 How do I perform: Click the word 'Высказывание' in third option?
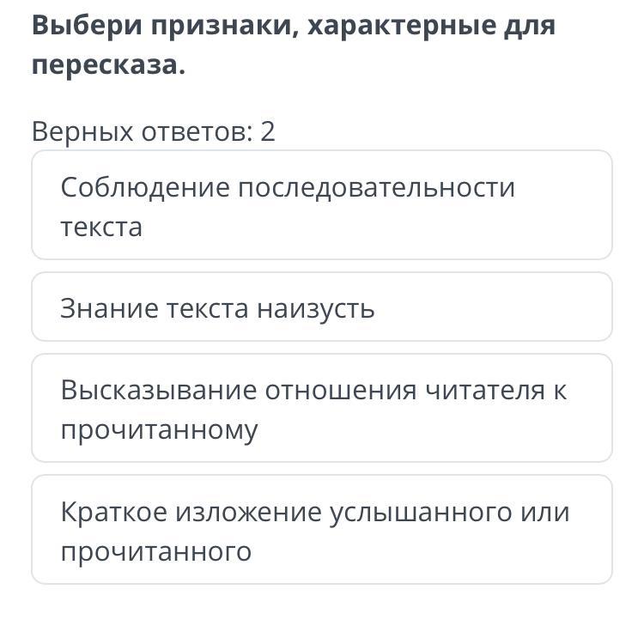coord(159,391)
